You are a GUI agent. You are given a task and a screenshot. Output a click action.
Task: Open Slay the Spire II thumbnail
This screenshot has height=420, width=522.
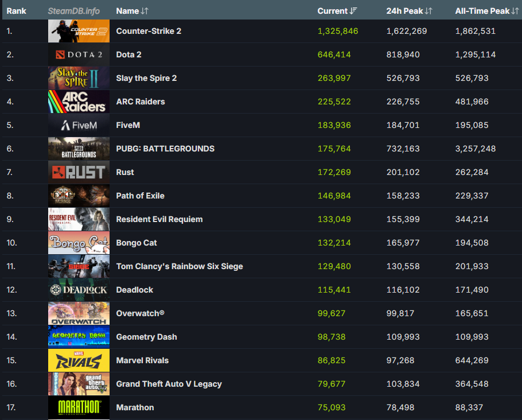pyautogui.click(x=79, y=78)
